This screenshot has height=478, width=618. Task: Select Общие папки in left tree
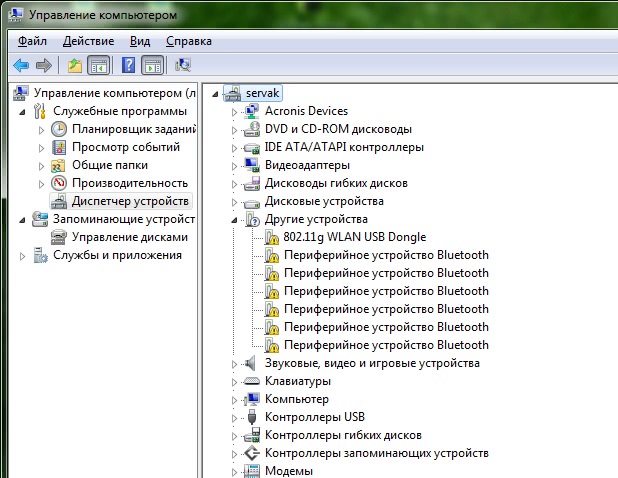(x=110, y=165)
